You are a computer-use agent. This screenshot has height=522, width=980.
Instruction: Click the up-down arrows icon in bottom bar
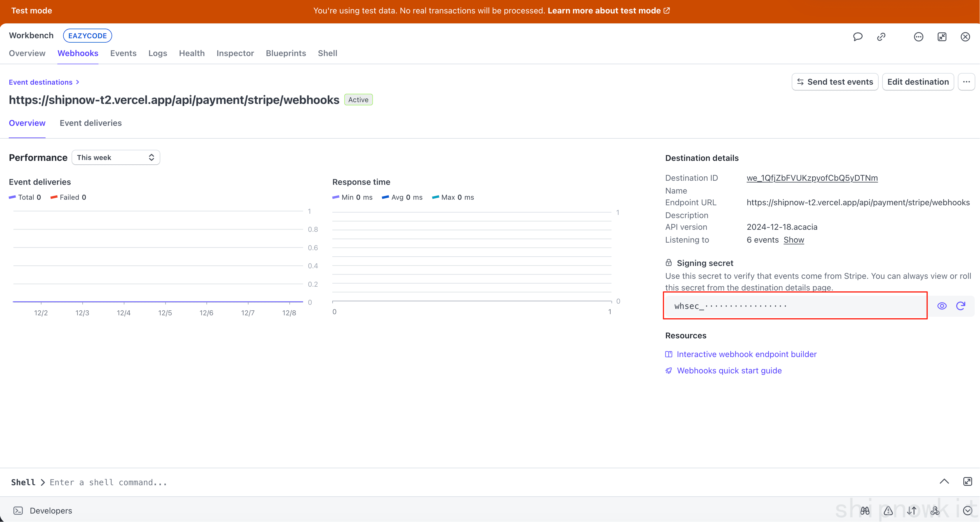coord(911,511)
